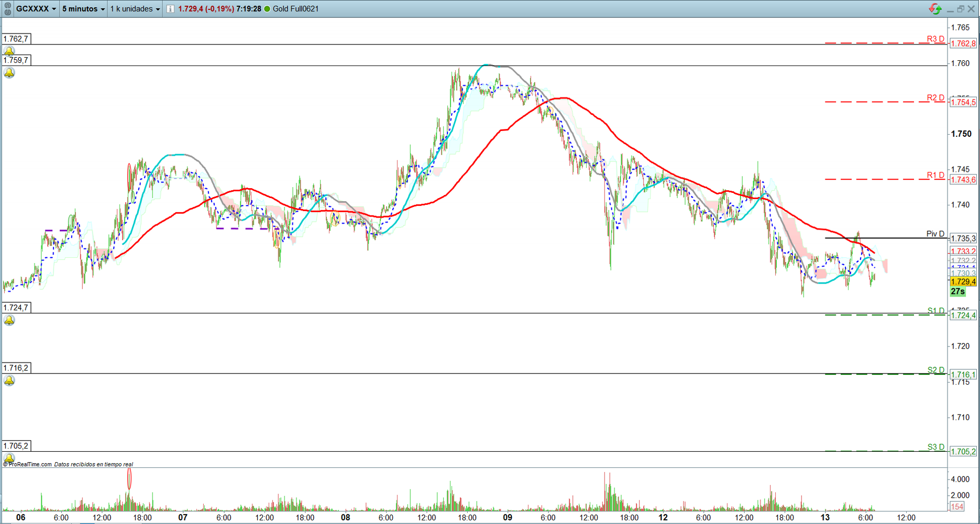Click the alert bell below the 1.724,7 label
Image resolution: width=980 pixels, height=524 pixels.
(9, 320)
